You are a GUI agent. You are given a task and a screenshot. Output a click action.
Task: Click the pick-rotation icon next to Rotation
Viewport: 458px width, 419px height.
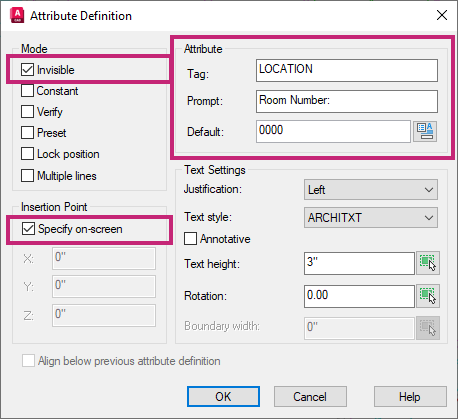pyautogui.click(x=428, y=296)
